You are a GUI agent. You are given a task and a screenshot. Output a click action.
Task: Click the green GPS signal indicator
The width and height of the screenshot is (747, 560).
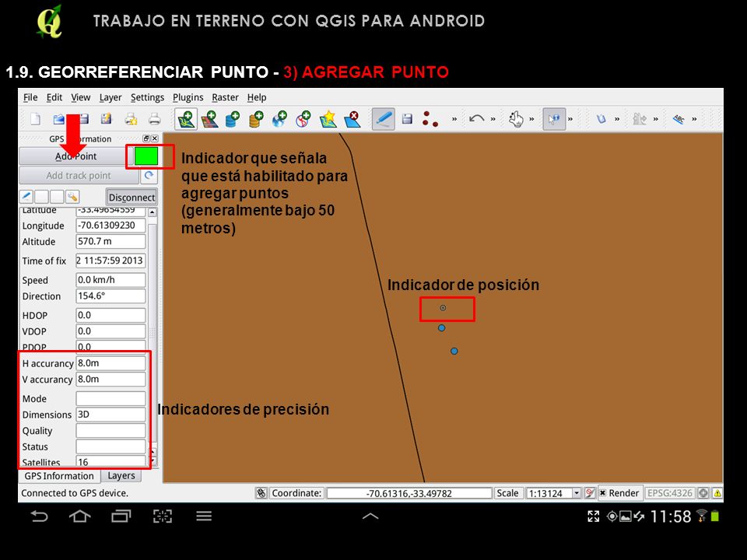click(x=146, y=156)
